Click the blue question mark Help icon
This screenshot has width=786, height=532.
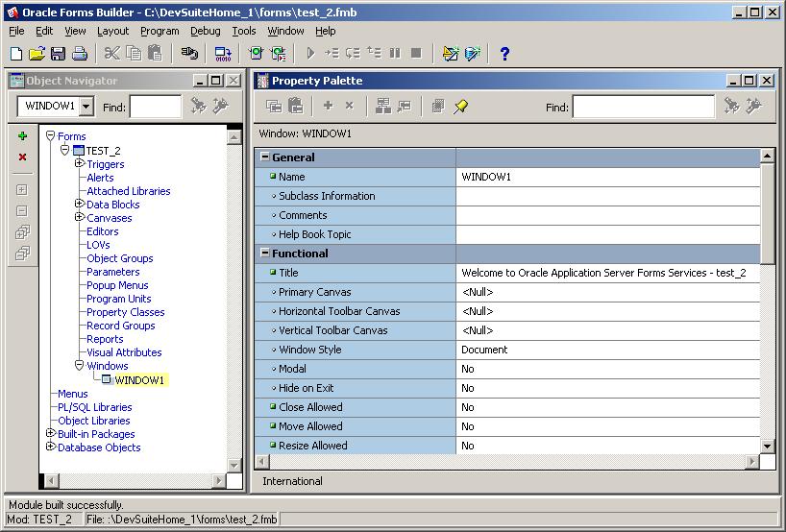(x=504, y=54)
